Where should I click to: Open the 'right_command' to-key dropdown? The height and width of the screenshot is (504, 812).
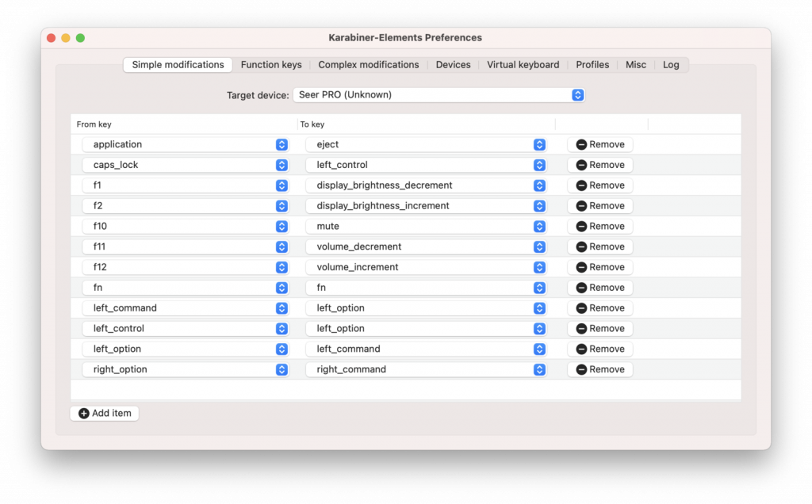click(426, 369)
